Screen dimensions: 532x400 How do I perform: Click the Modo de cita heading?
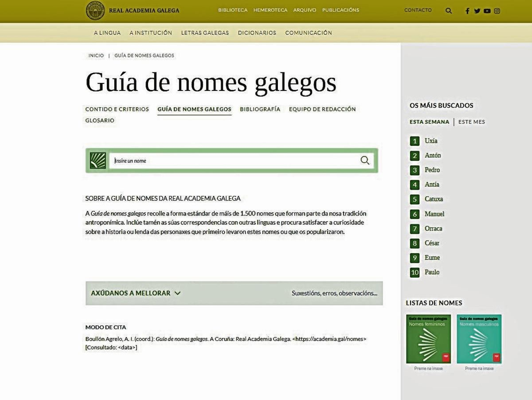[106, 327]
